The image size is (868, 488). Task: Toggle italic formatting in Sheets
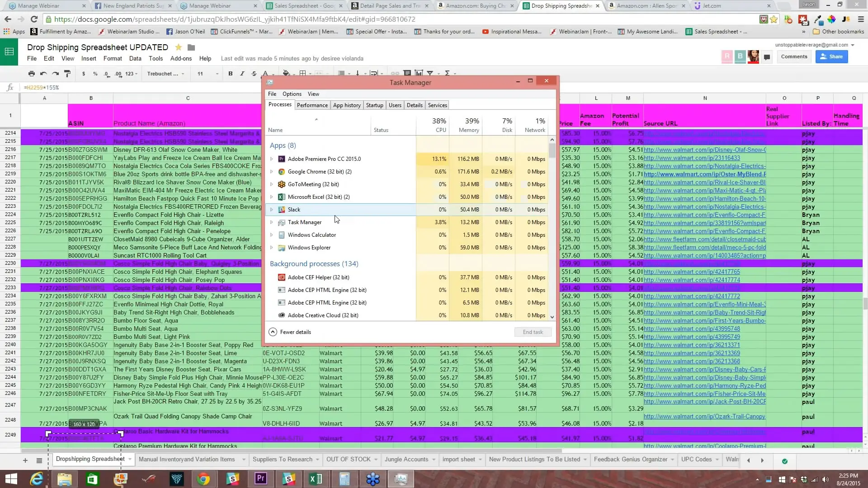pyautogui.click(x=242, y=74)
